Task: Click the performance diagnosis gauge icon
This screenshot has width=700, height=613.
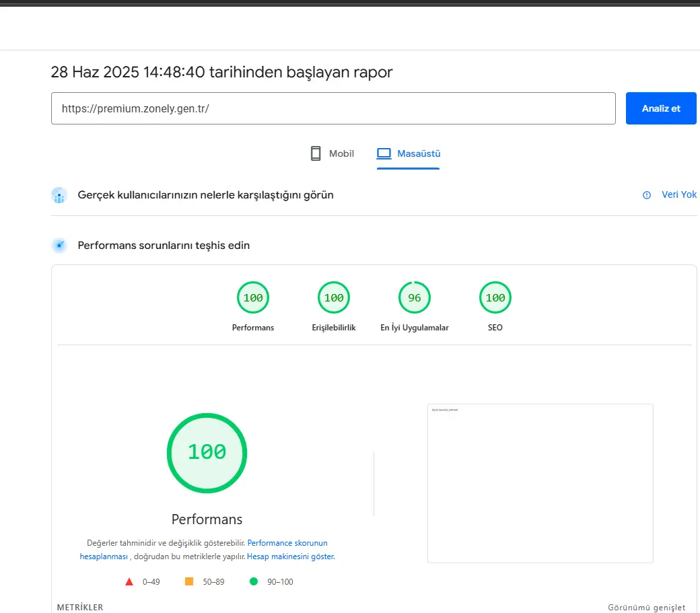Action: pyautogui.click(x=59, y=246)
